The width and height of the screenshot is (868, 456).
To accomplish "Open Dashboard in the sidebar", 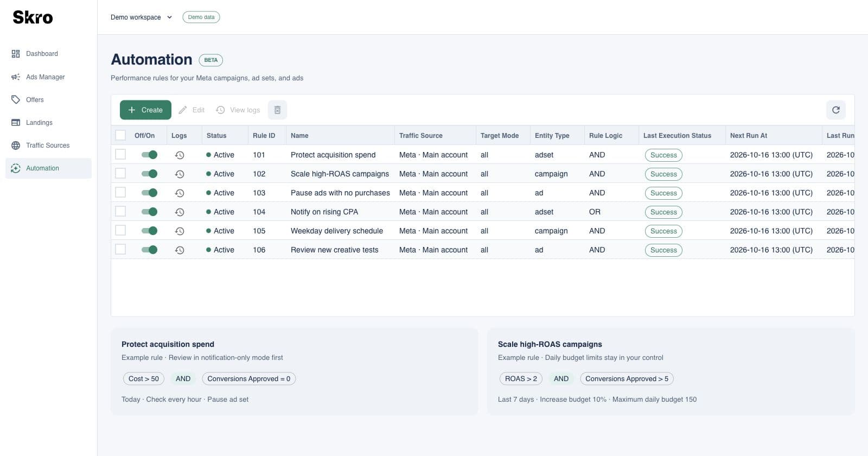I will point(48,54).
